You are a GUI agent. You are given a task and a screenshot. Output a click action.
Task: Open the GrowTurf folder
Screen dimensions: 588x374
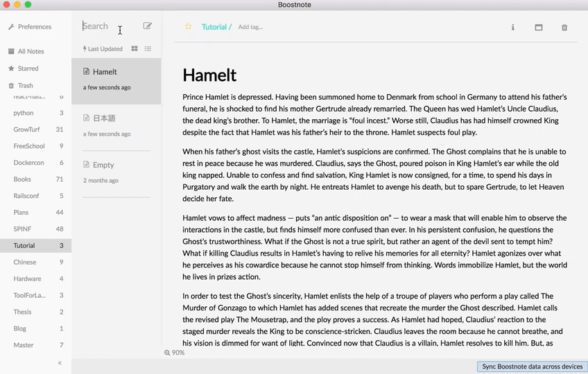pyautogui.click(x=35, y=130)
